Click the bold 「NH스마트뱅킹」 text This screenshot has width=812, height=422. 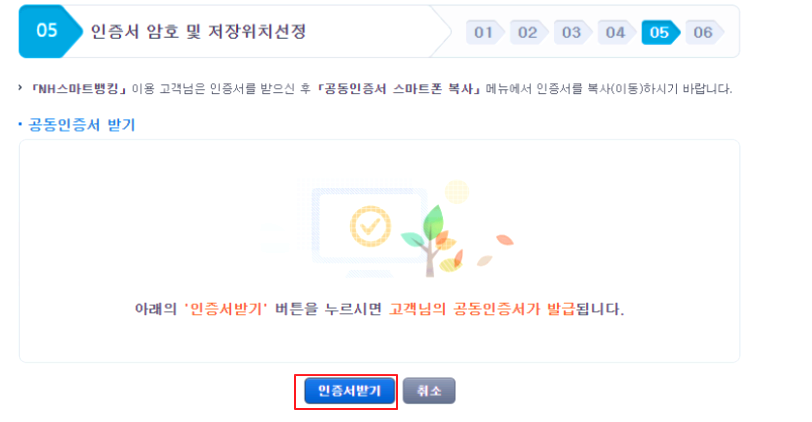(78, 89)
